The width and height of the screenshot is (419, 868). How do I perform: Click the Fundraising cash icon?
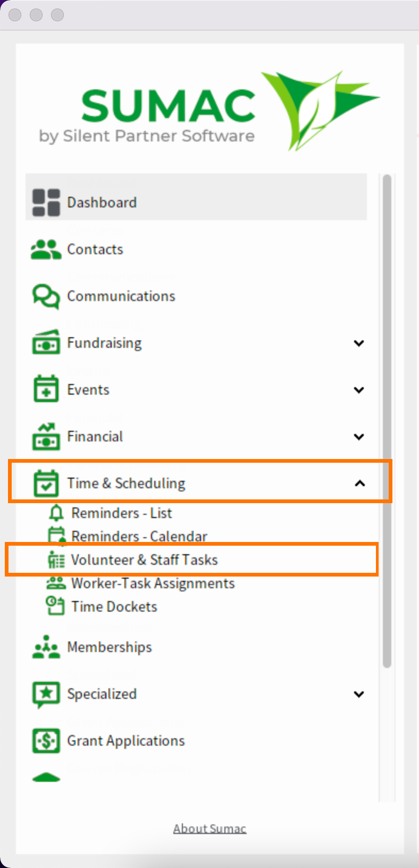pyautogui.click(x=46, y=343)
